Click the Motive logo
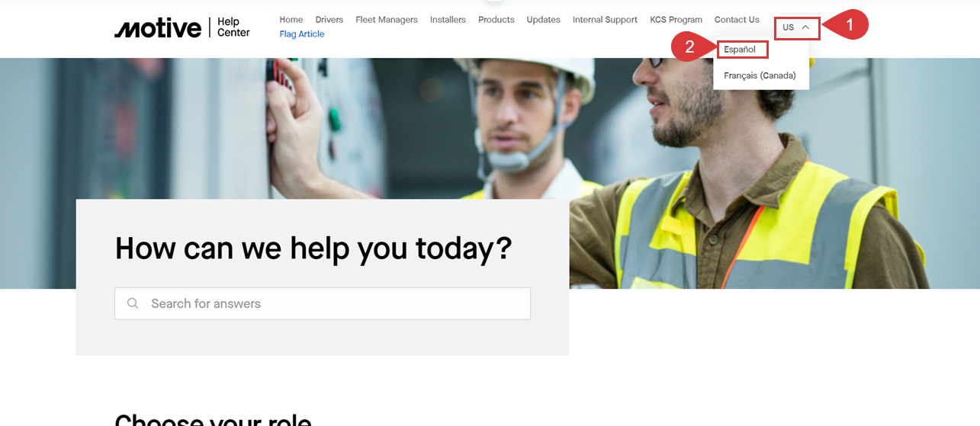Image resolution: width=980 pixels, height=426 pixels. tap(158, 28)
